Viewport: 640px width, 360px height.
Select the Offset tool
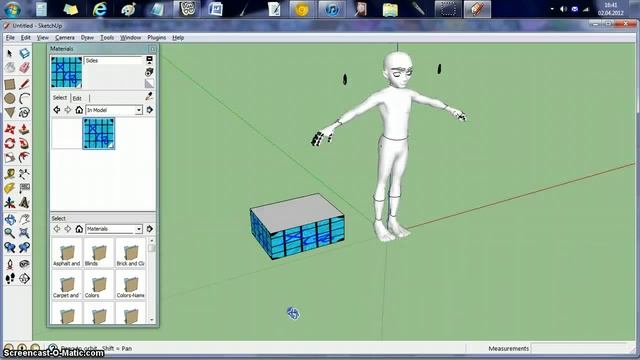pos(24,157)
